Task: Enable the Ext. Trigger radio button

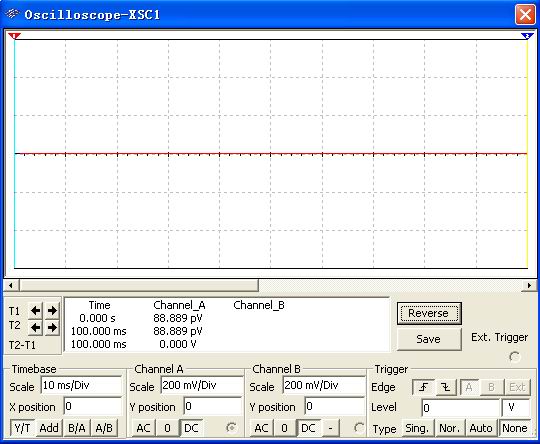Action: click(x=515, y=357)
